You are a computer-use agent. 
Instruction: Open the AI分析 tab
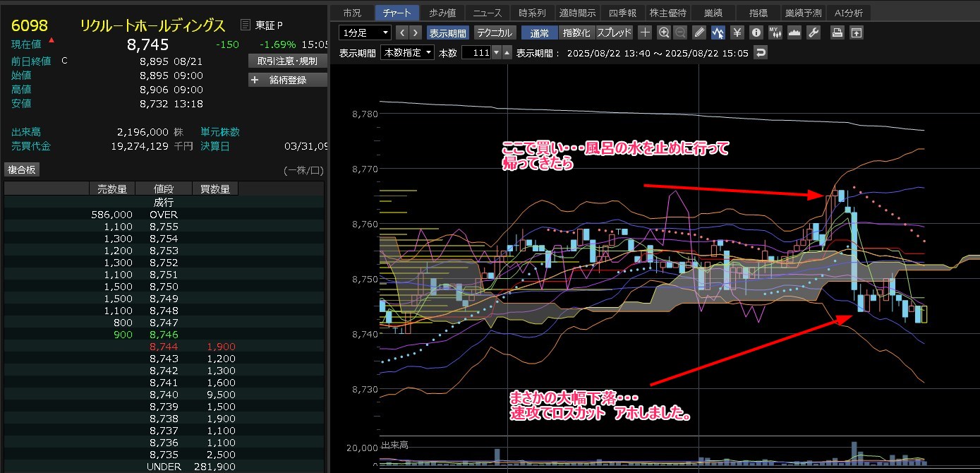pos(848,13)
